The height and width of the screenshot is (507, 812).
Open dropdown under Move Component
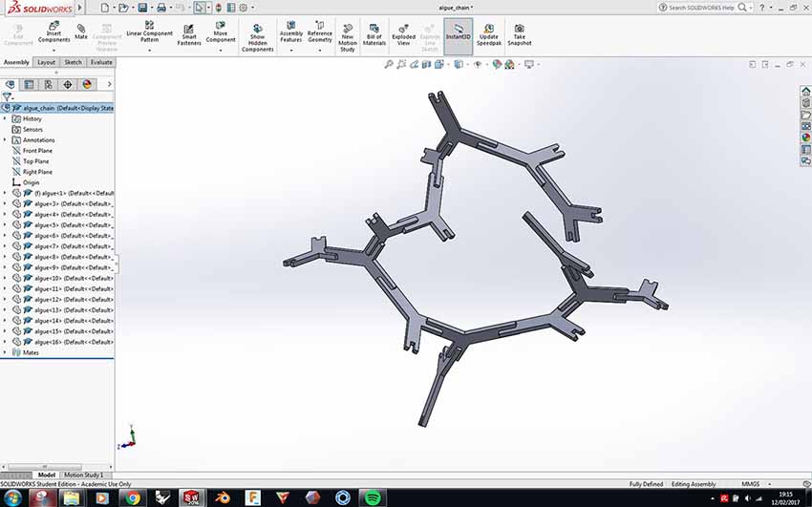point(221,51)
